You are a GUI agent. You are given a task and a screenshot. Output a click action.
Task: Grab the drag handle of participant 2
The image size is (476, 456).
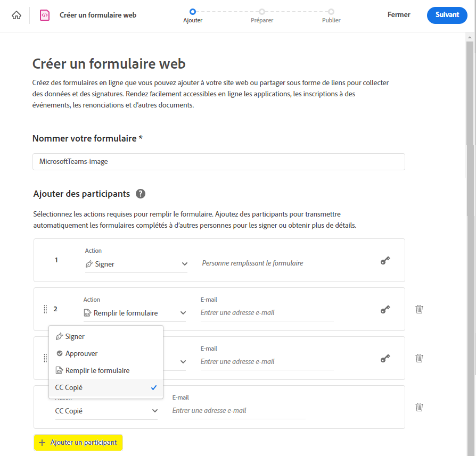[x=45, y=309]
